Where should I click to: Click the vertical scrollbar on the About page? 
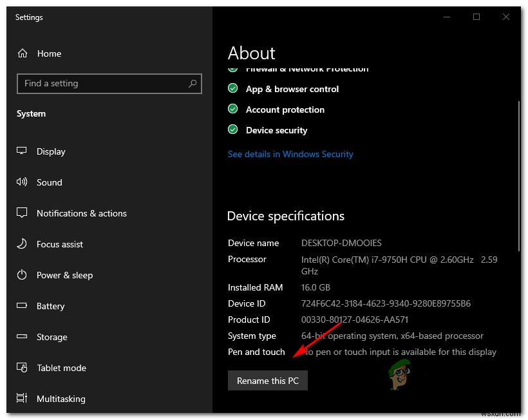519,174
